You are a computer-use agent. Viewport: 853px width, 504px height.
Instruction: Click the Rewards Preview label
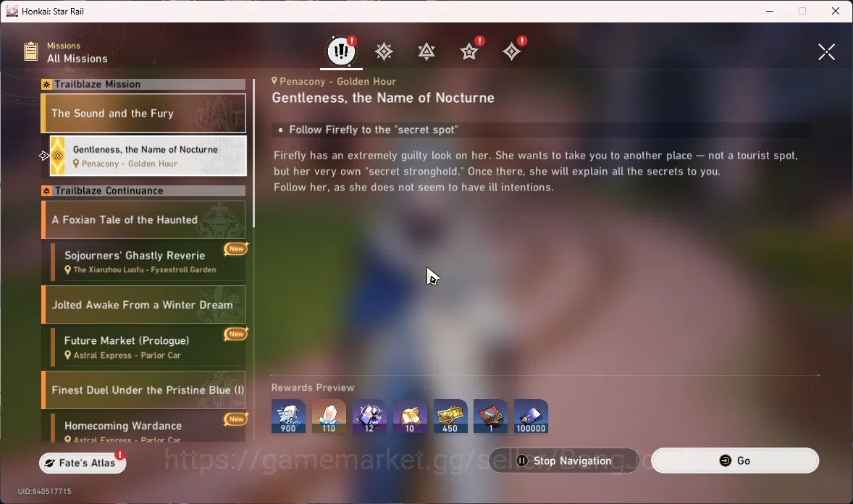click(x=313, y=387)
